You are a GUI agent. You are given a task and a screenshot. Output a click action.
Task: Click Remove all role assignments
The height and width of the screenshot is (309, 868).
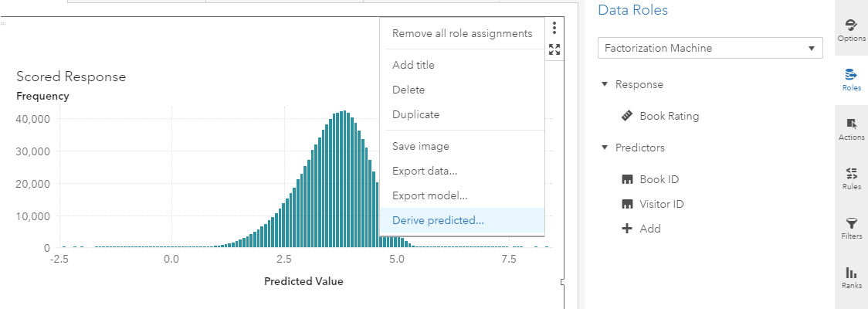[462, 33]
